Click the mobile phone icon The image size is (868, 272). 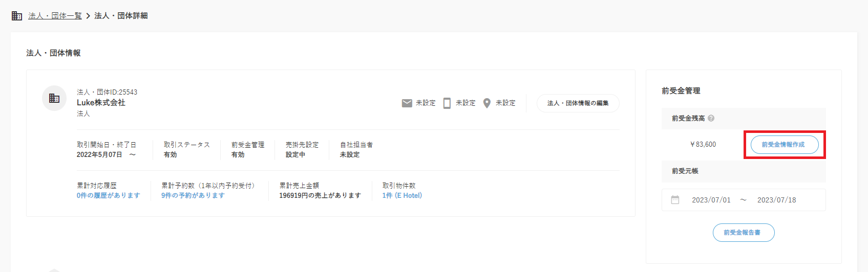(x=447, y=103)
